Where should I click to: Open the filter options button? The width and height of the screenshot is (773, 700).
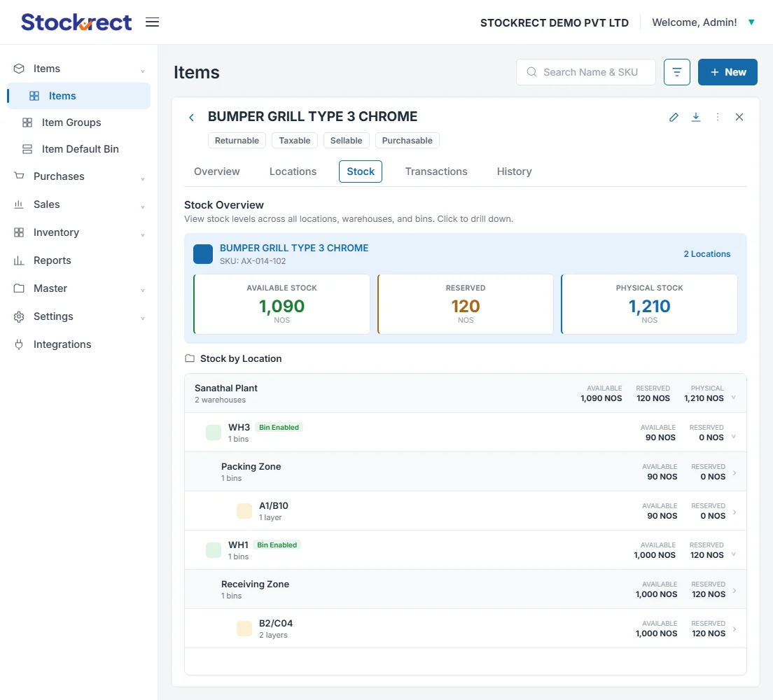(x=677, y=72)
